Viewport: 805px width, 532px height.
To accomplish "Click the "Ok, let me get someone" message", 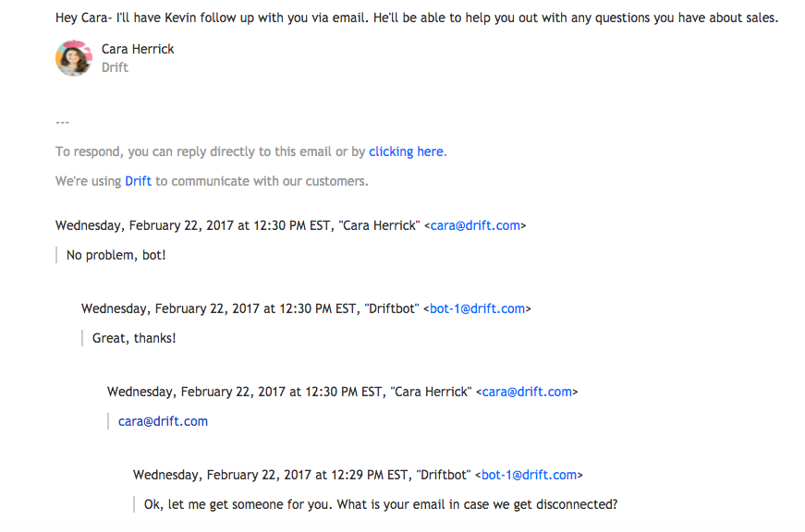I will coord(381,505).
